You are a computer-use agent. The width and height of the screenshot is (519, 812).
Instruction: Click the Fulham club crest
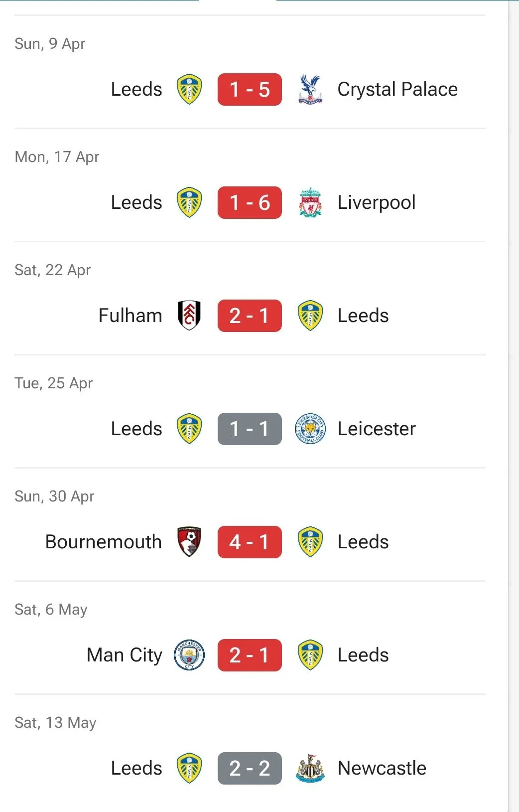click(x=189, y=316)
